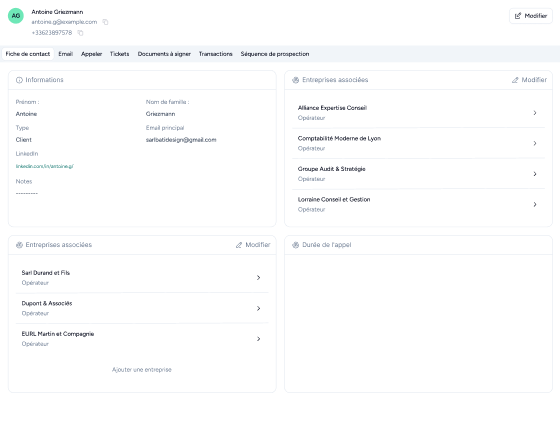
Task: Click Ajouter une entreprise
Action: (x=142, y=370)
